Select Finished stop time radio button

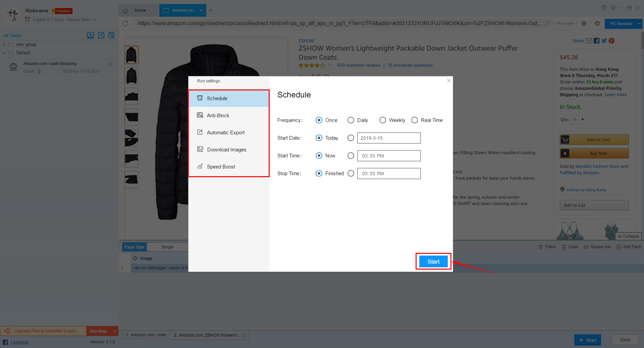tap(319, 173)
